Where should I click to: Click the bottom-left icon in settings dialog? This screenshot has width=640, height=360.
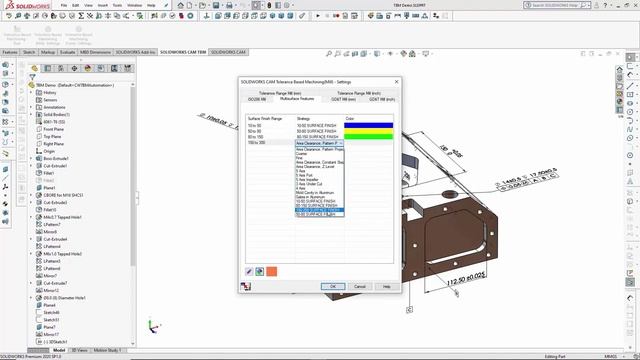tap(245, 286)
